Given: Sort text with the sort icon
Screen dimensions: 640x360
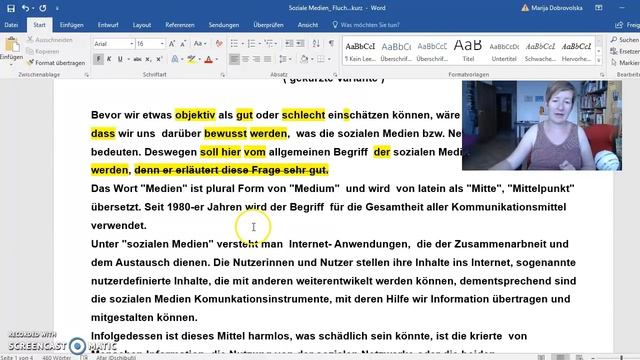Looking at the screenshot, I should tap(316, 43).
